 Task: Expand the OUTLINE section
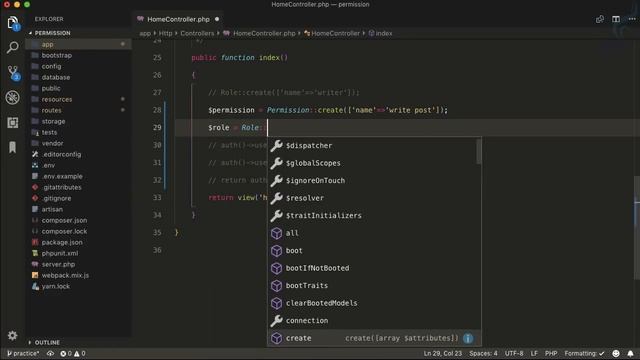(x=47, y=342)
